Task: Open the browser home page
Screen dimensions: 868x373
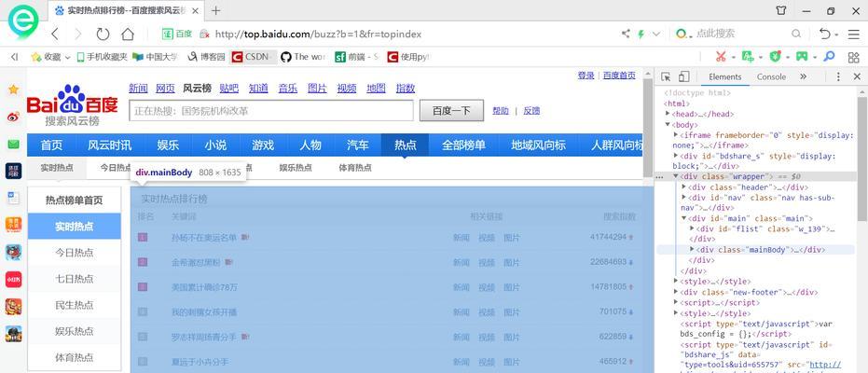Action: pyautogui.click(x=128, y=35)
